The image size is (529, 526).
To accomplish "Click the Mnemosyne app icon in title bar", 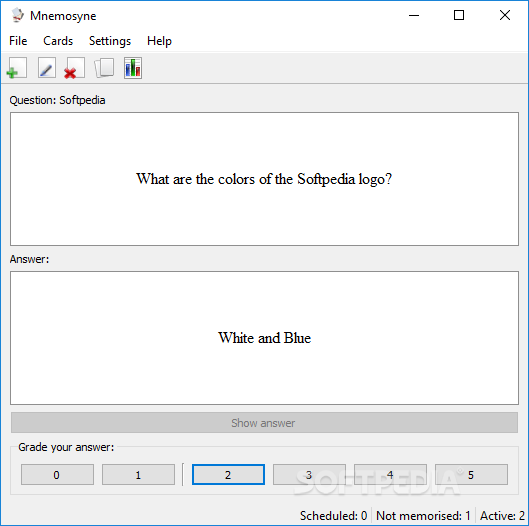I will click(17, 15).
